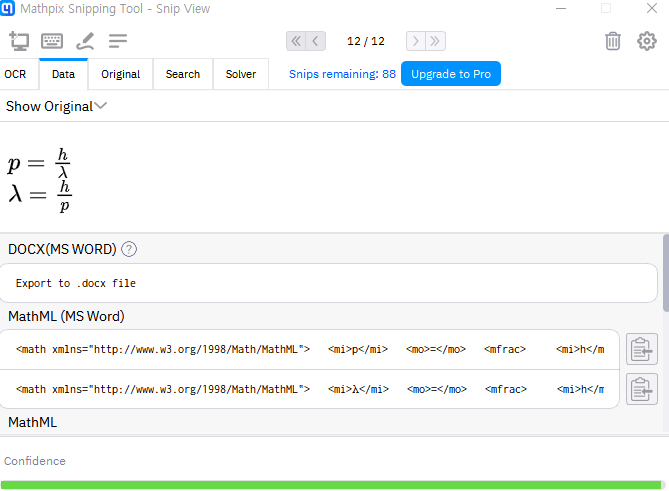Copy first MathML (MS Word) line starting with p
The height and width of the screenshot is (491, 669).
click(x=642, y=349)
